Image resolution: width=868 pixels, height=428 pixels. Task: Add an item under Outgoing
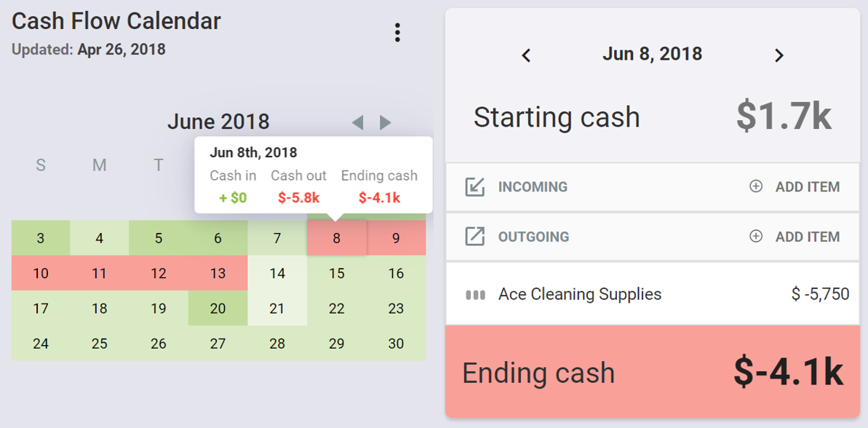click(x=795, y=237)
